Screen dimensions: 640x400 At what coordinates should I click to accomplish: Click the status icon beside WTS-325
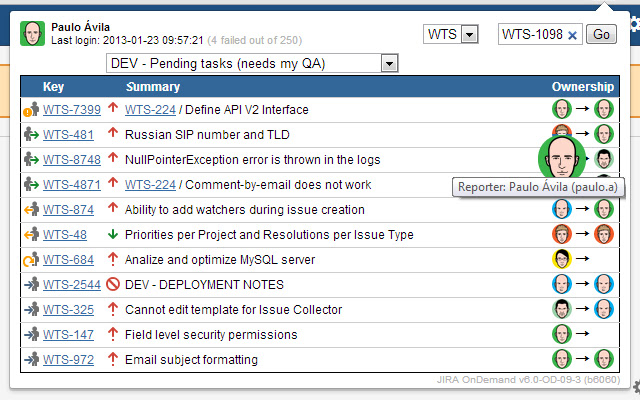[x=31, y=309]
